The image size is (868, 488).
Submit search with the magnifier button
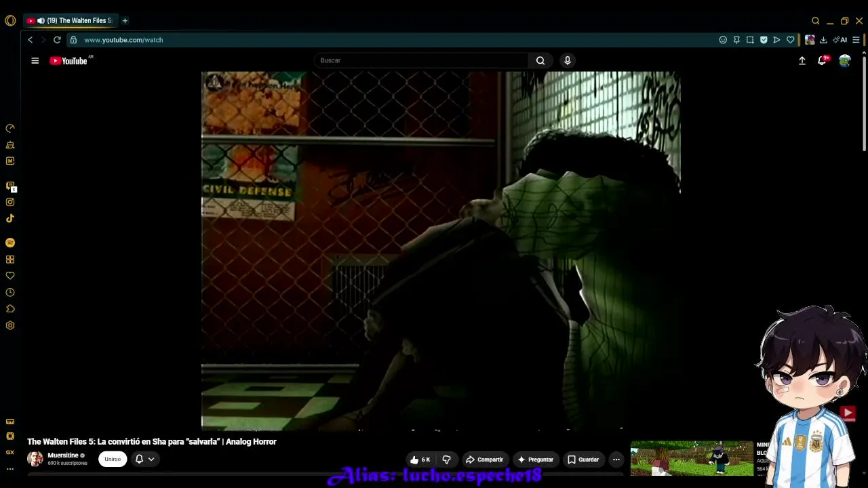click(540, 60)
